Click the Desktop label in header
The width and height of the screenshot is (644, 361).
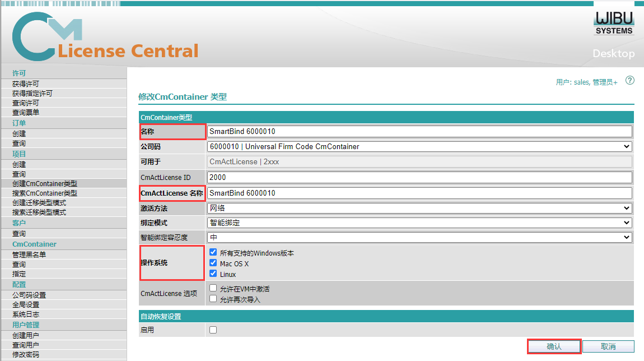pos(614,53)
